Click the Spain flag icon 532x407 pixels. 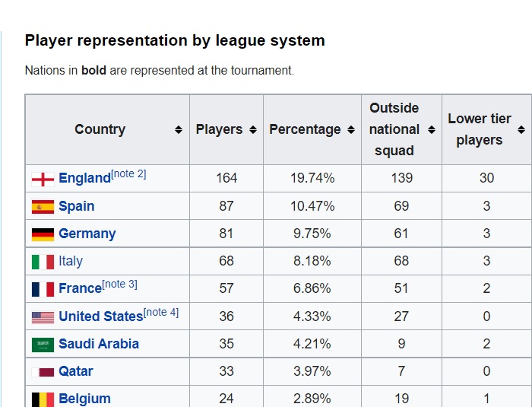point(43,206)
